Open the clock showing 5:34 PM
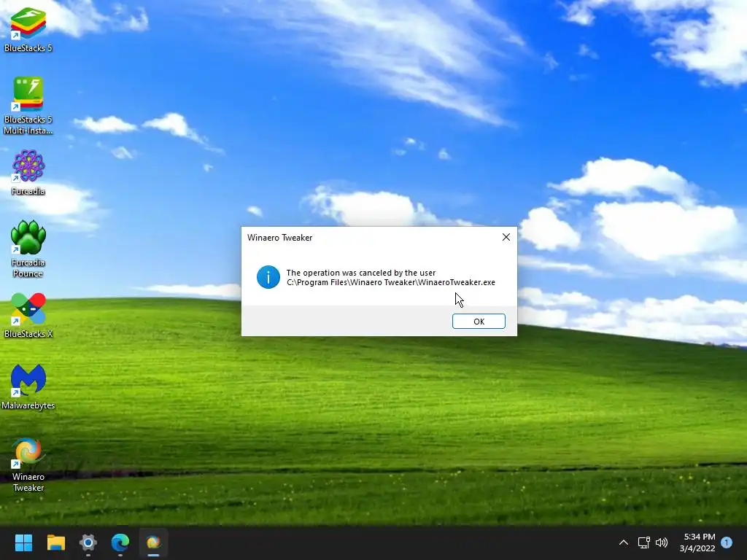Screen dimensions: 747x560 point(698,542)
